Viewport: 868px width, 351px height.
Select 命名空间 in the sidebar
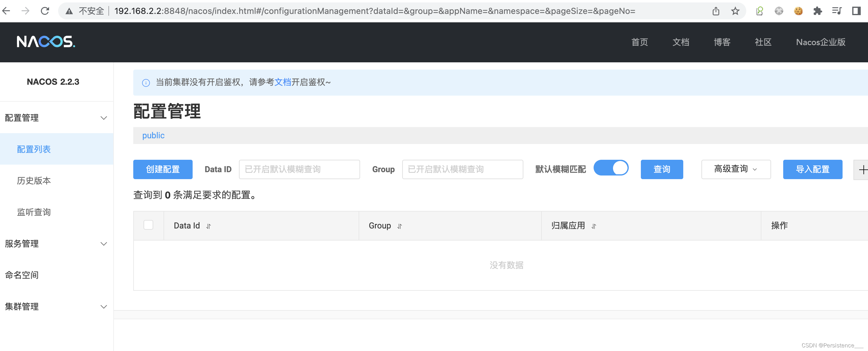pos(22,275)
